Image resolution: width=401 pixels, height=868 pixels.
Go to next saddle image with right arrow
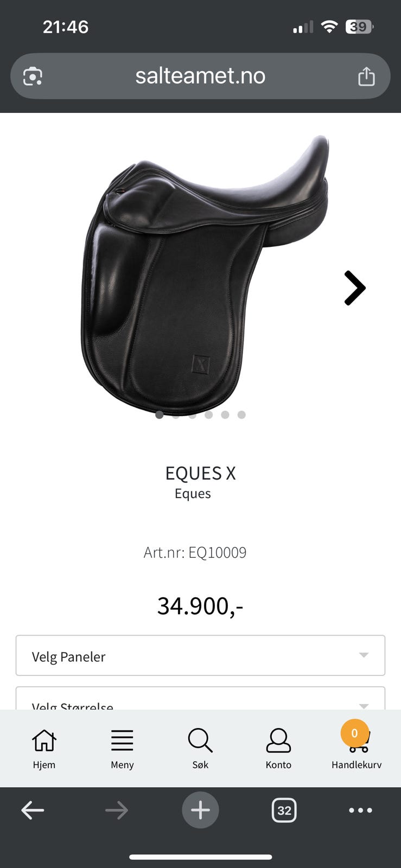[355, 288]
